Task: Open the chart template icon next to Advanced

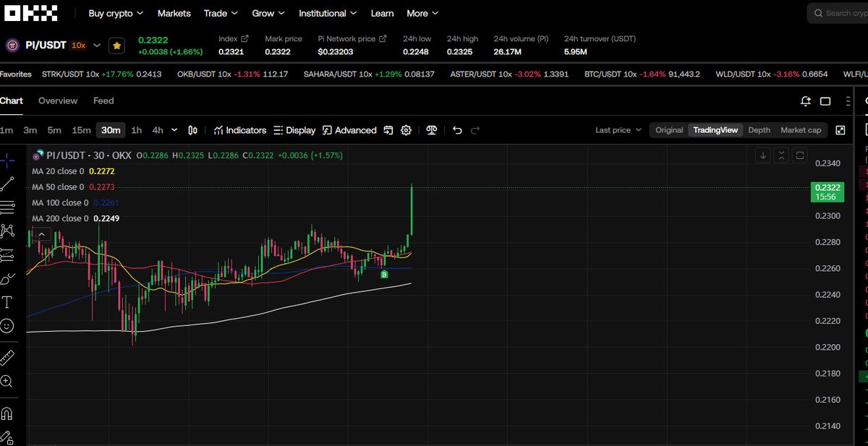Action: click(x=388, y=130)
